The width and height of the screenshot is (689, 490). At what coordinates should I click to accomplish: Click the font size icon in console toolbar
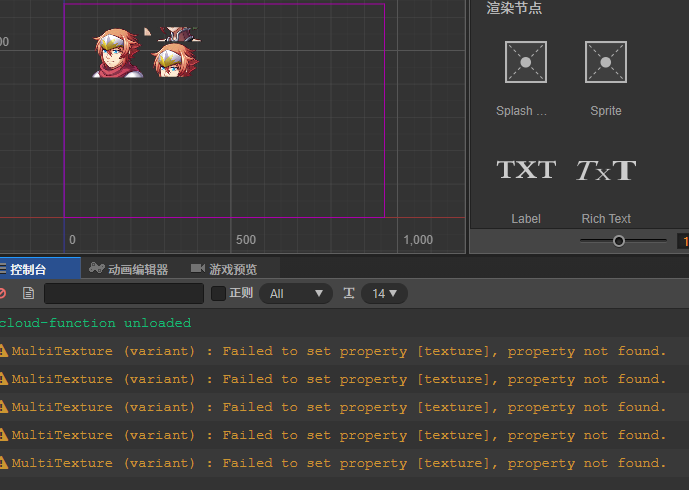click(x=349, y=293)
